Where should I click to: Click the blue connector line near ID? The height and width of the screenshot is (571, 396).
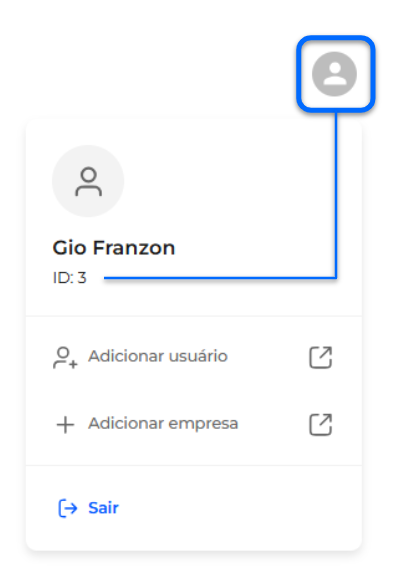point(220,278)
